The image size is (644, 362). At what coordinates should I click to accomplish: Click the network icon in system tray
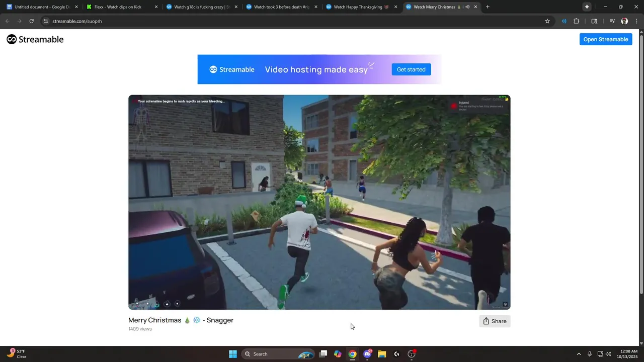point(600,354)
